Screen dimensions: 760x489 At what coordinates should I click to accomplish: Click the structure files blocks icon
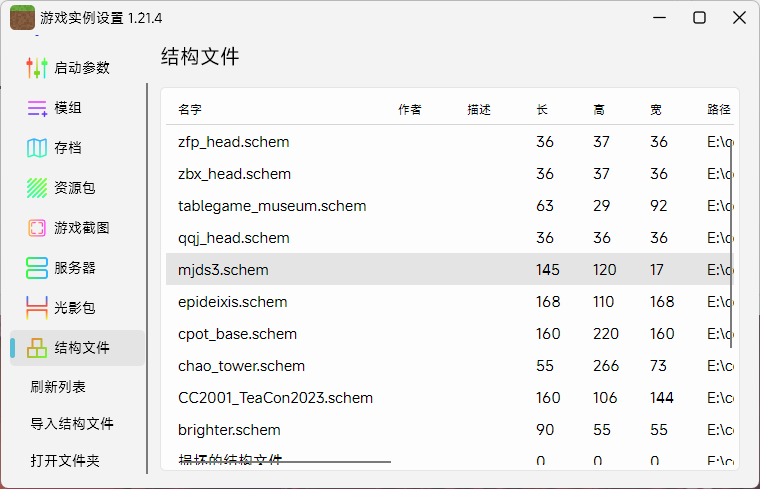click(x=37, y=348)
